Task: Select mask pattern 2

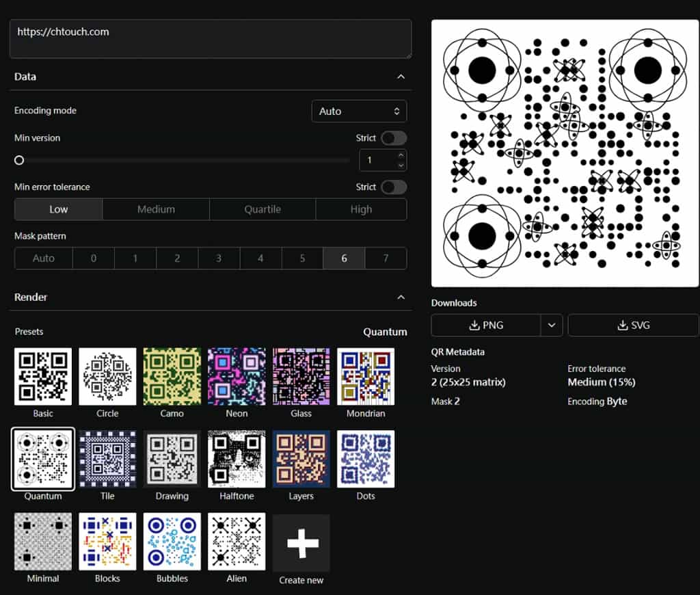Action: [177, 259]
